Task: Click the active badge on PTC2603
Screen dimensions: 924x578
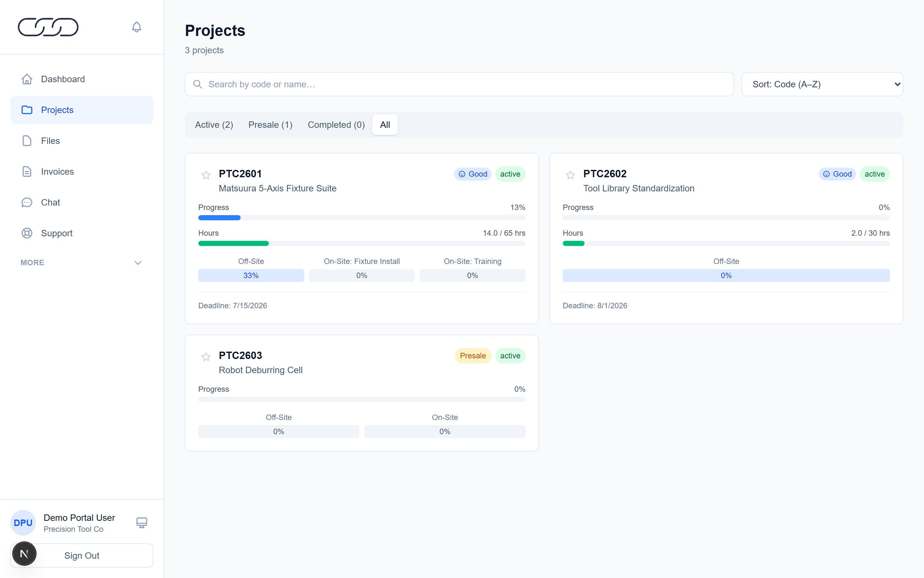Action: click(x=510, y=355)
